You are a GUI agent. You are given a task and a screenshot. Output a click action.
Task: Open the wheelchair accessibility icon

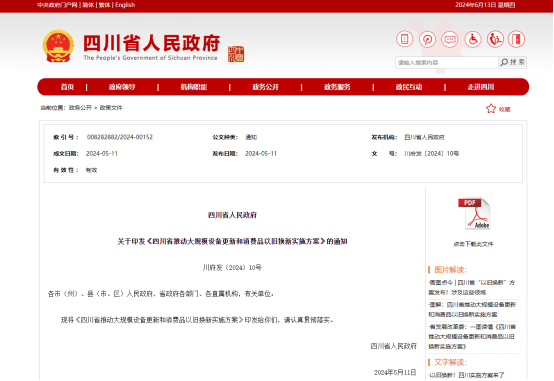pyautogui.click(x=473, y=39)
